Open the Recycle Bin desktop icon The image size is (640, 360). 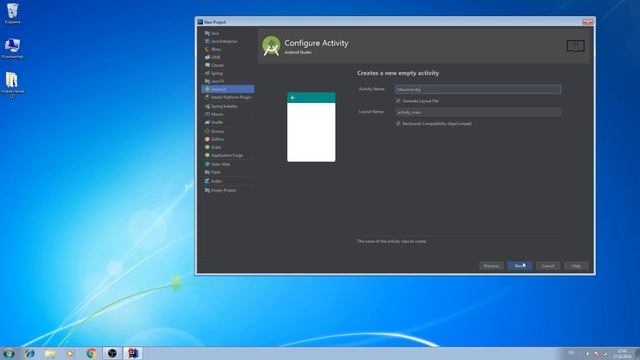tap(13, 13)
